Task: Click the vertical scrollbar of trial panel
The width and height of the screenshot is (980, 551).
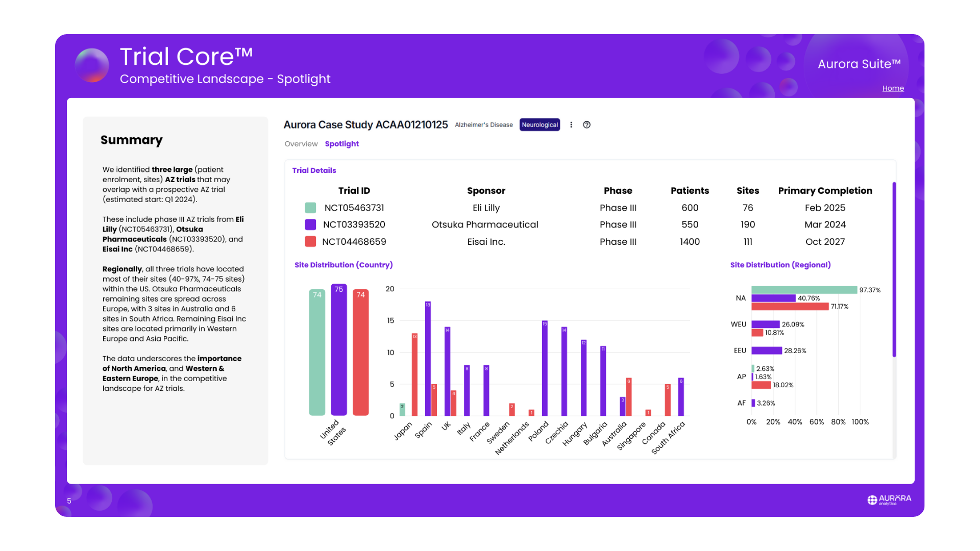Action: (894, 269)
